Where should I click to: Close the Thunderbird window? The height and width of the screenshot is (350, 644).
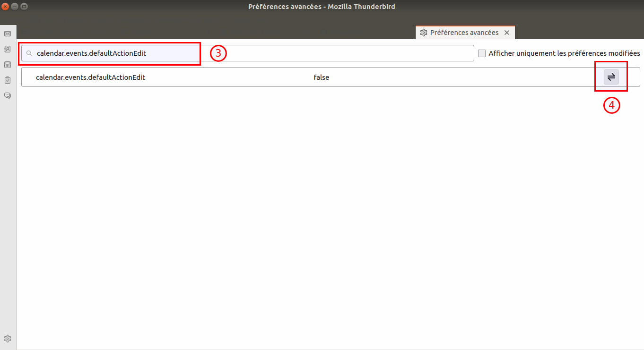coord(5,7)
